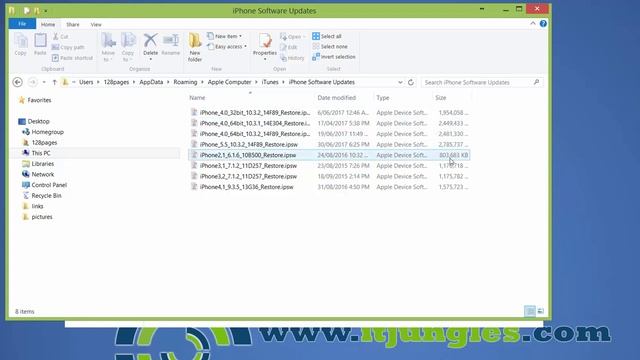This screenshot has height=360, width=640.
Task: Select the pictures folder in navigation pane
Action: click(x=42, y=217)
